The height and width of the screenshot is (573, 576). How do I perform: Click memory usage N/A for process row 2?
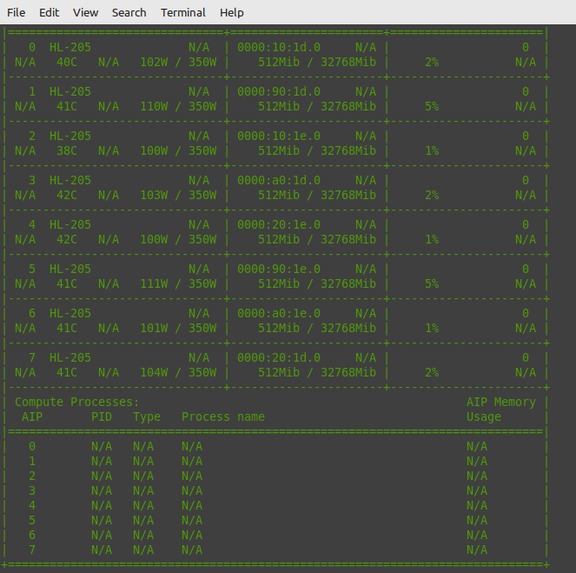coord(477,476)
